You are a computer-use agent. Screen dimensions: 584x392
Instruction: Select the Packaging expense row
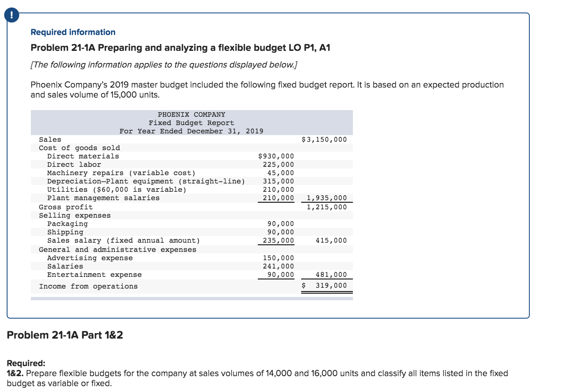pyautogui.click(x=68, y=224)
